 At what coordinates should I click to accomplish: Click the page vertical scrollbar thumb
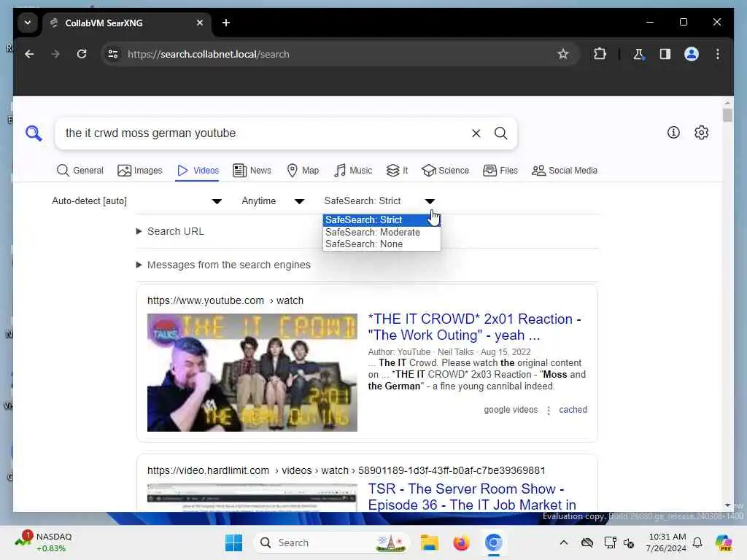(x=727, y=115)
